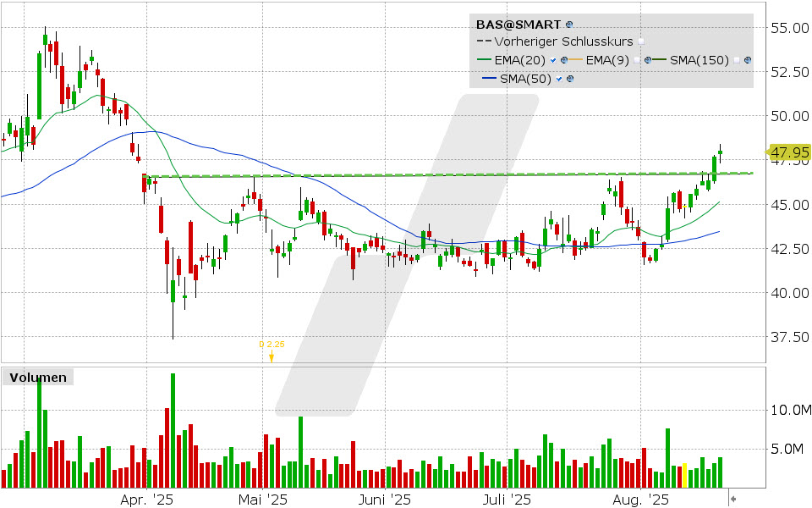The width and height of the screenshot is (812, 508).
Task: Click the EMA(9) legend label
Action: 607,61
